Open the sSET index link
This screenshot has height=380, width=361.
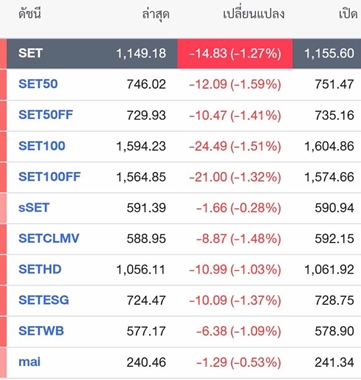34,208
